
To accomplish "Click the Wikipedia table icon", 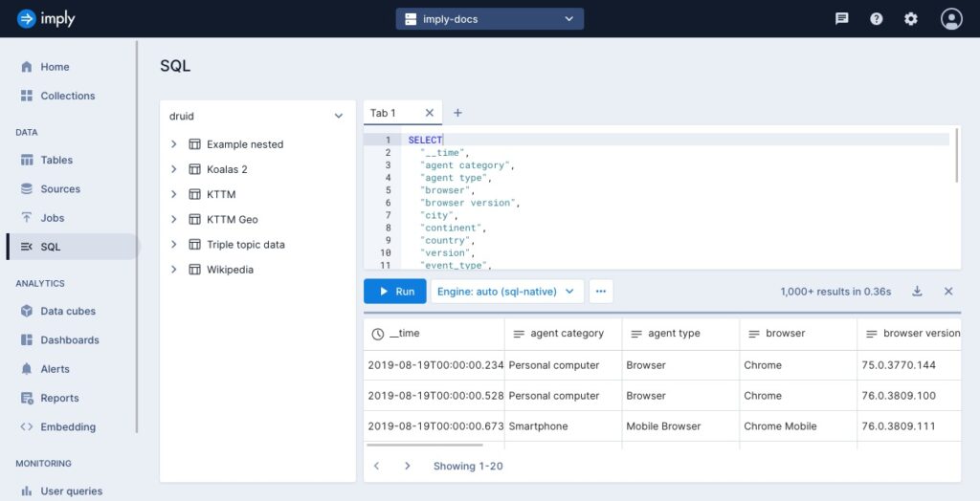I will (x=194, y=270).
